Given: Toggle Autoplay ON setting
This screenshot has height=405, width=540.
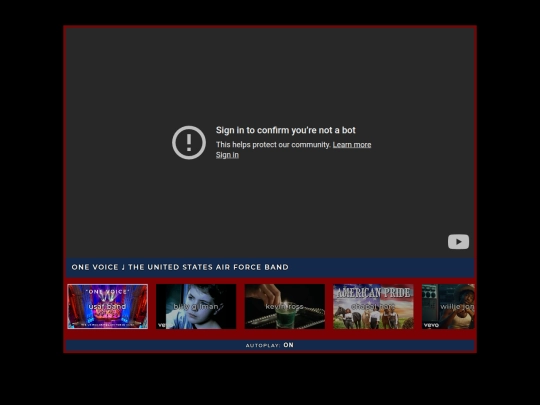Looking at the screenshot, I should (270, 345).
